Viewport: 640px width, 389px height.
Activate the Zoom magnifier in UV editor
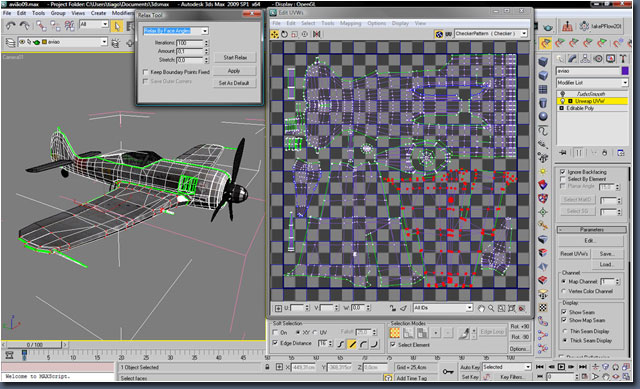[x=491, y=309]
